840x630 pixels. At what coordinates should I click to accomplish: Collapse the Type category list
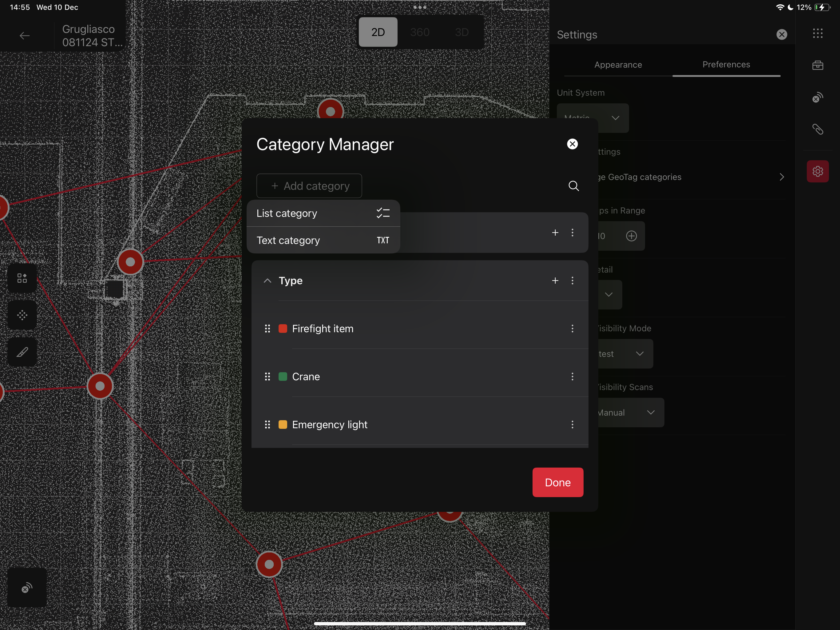point(267,281)
